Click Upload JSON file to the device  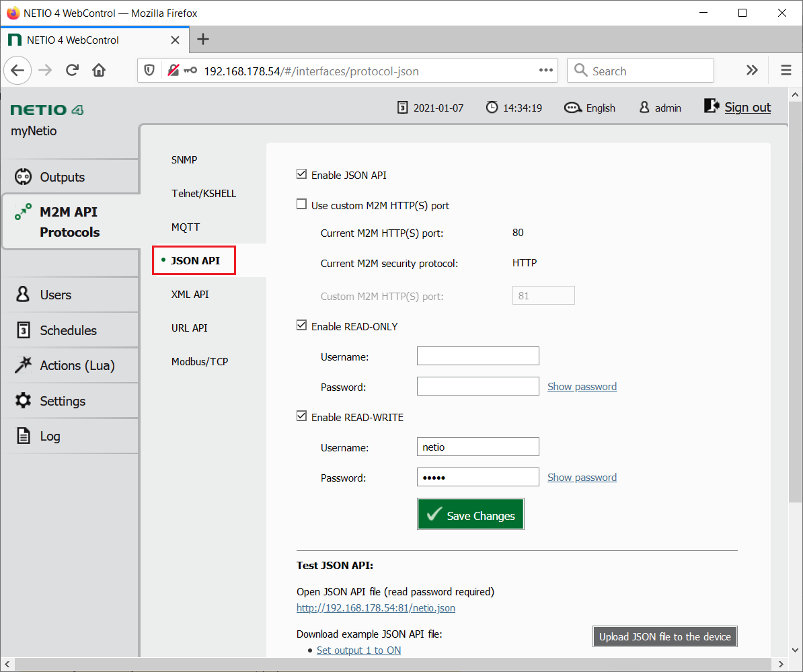[x=664, y=636]
